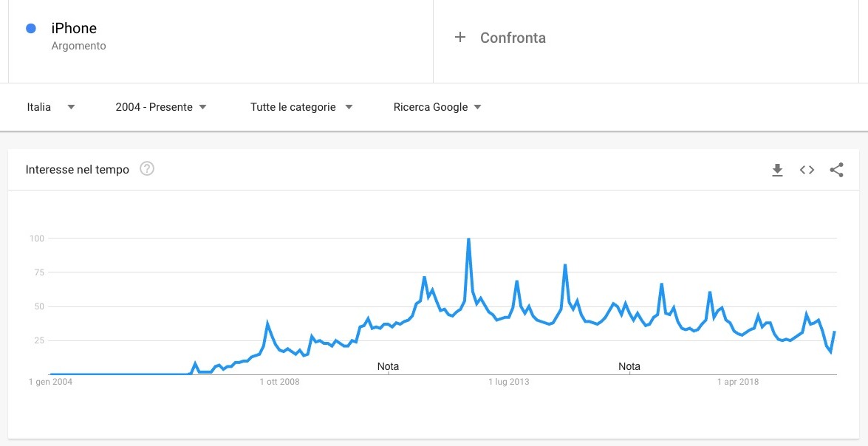
Task: Expand the 2004 - Presente time range
Action: click(x=161, y=107)
